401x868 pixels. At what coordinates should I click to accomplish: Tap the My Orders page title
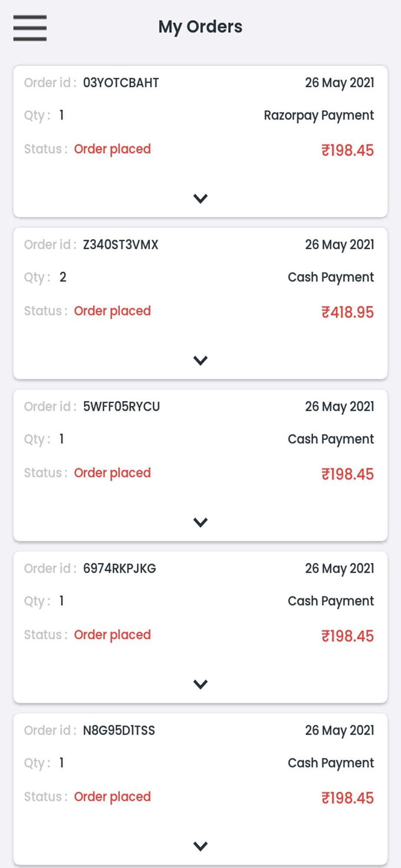200,27
